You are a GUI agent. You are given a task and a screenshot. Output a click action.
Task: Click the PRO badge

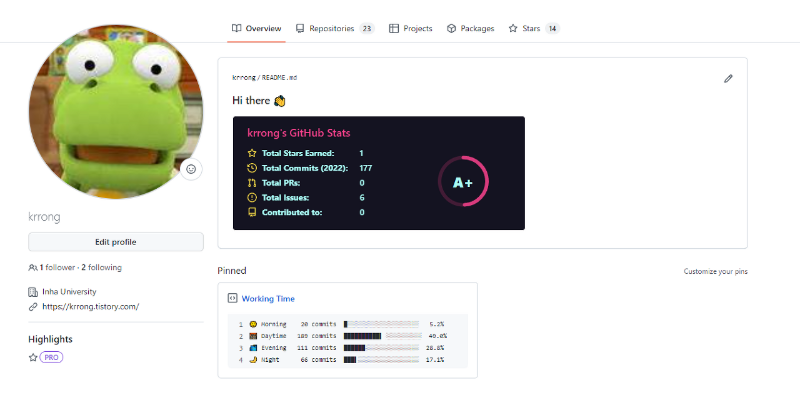[x=51, y=358]
